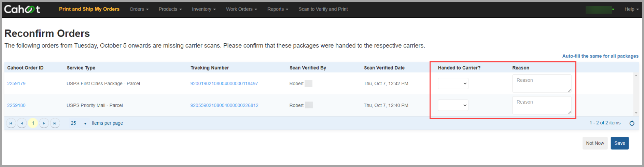Screen dimensions: 644x167
Task: Go to next page pager arrow
Action: click(44, 123)
